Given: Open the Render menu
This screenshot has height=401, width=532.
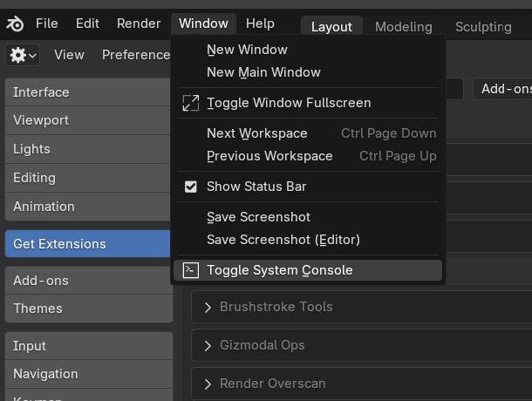Looking at the screenshot, I should (139, 24).
